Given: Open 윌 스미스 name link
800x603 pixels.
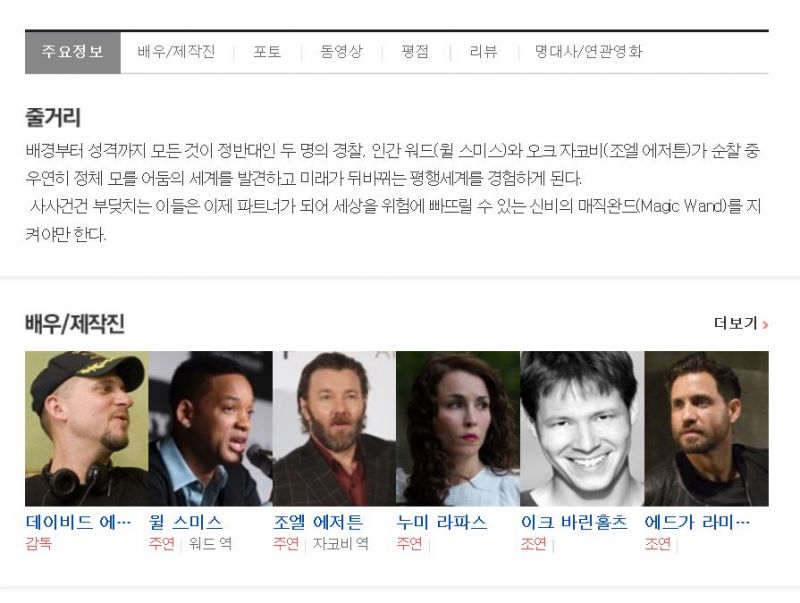Looking at the screenshot, I should pos(186,522).
